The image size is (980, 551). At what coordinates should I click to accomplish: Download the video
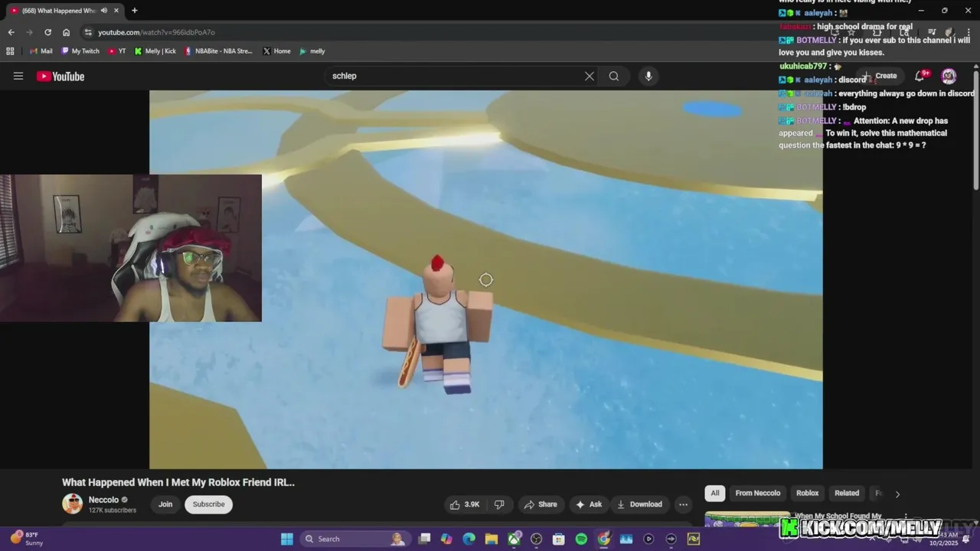pyautogui.click(x=639, y=504)
